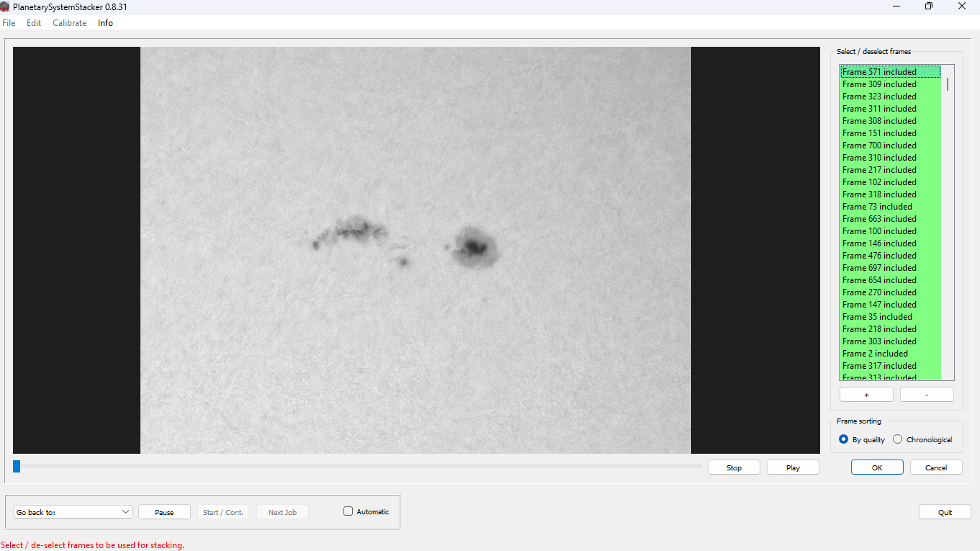Exclude selected frames with minus button

(x=927, y=395)
